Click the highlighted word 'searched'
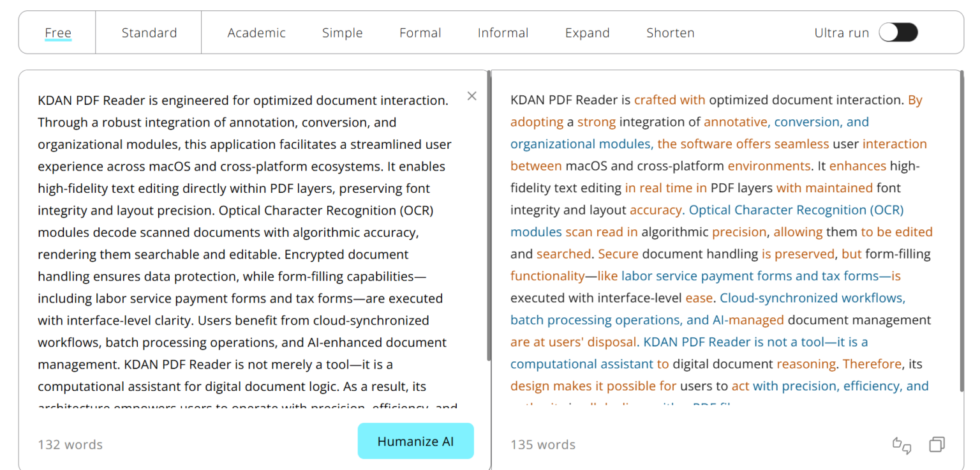 [x=563, y=254]
